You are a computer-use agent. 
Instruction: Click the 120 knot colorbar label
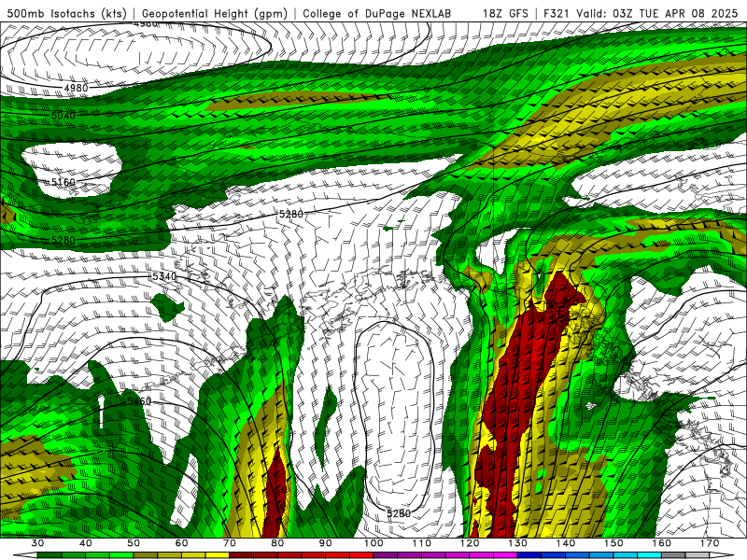(470, 543)
